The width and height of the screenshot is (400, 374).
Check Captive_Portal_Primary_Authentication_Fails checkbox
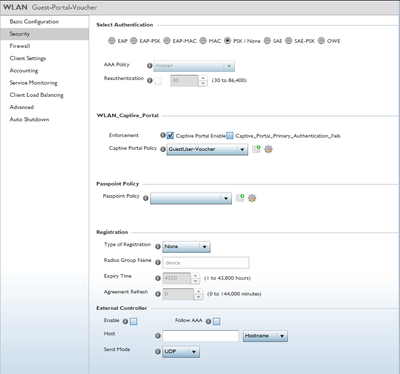click(x=230, y=135)
